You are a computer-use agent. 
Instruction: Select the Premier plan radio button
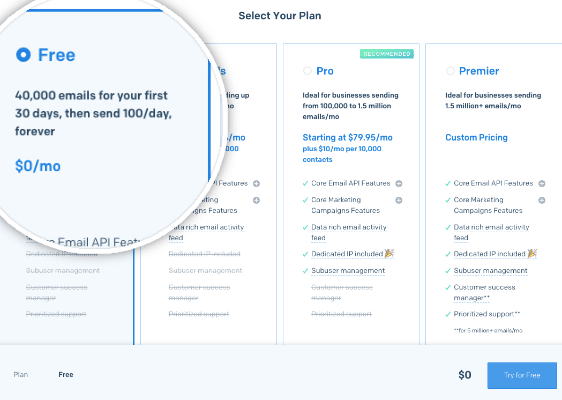click(450, 71)
